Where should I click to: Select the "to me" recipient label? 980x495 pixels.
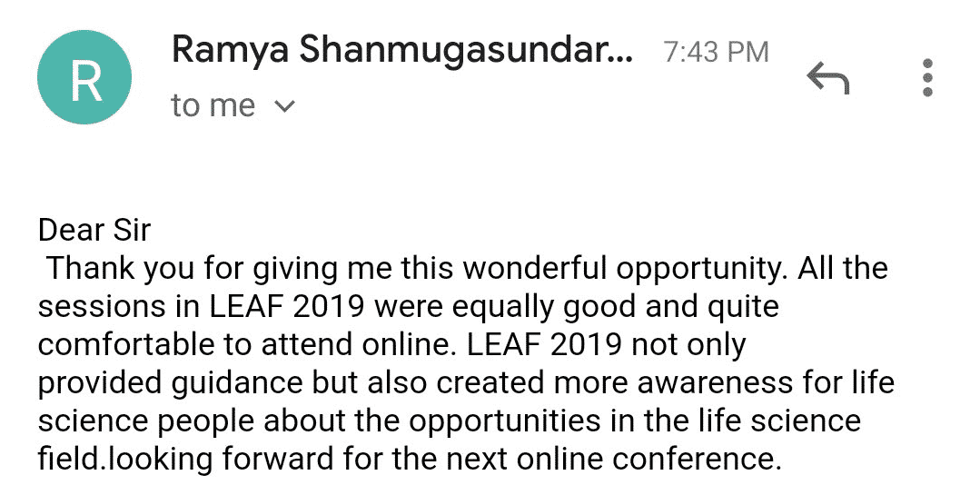point(213,105)
